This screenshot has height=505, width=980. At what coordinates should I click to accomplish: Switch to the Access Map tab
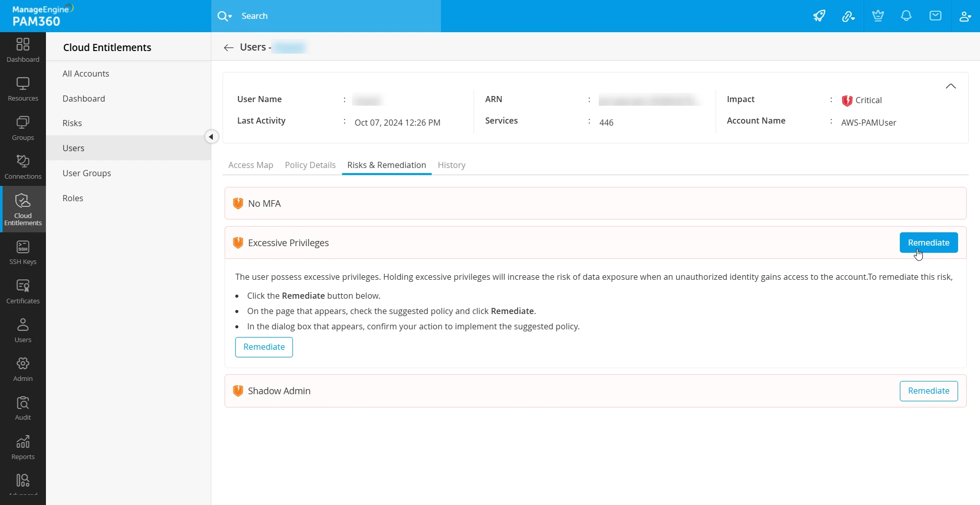click(x=251, y=165)
